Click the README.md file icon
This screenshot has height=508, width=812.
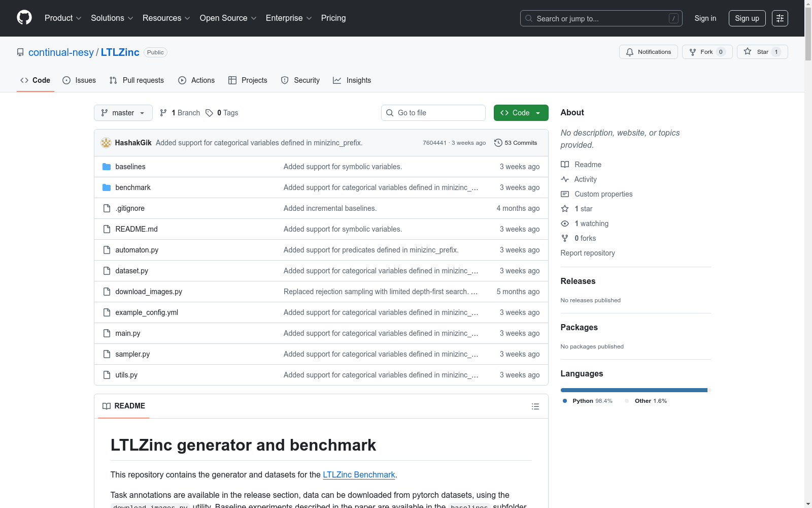pyautogui.click(x=107, y=229)
